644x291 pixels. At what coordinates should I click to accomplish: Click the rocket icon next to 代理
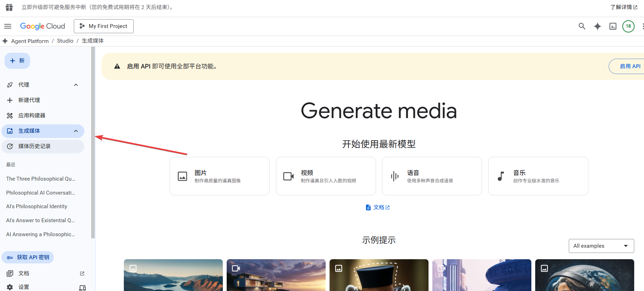pos(10,85)
